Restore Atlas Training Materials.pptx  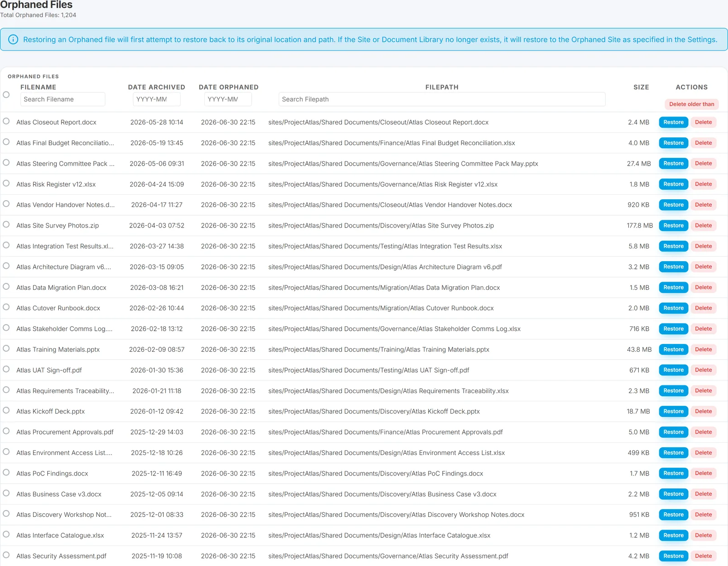click(x=673, y=349)
